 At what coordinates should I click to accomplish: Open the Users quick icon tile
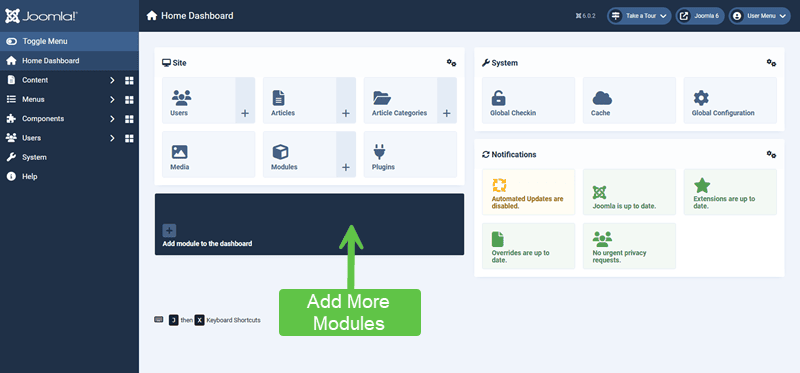(198, 101)
